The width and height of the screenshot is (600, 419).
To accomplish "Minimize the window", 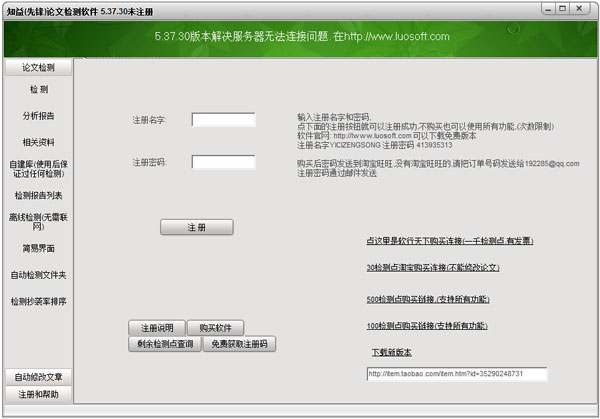I will [548, 9].
